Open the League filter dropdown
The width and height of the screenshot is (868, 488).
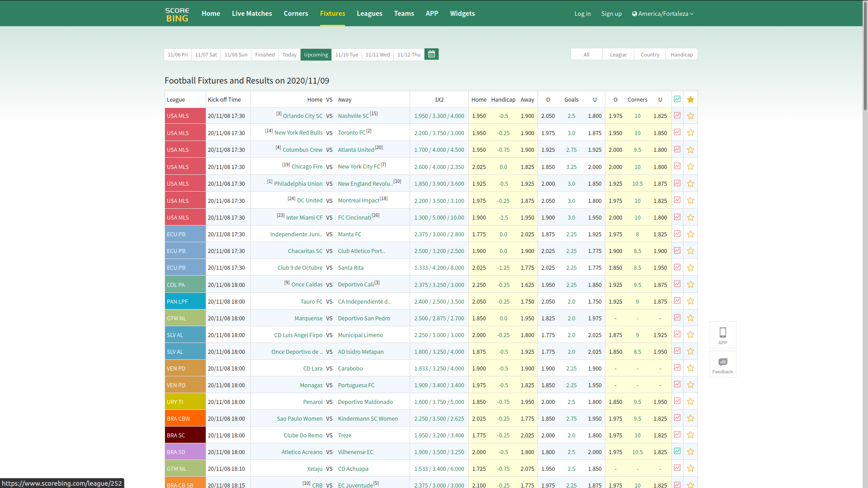[618, 54]
